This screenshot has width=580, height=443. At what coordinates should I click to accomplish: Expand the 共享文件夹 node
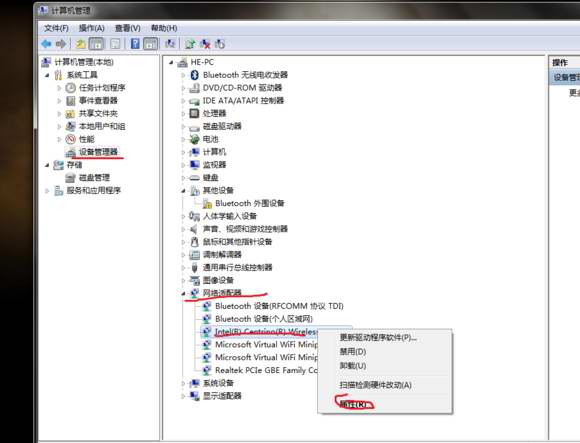59,114
